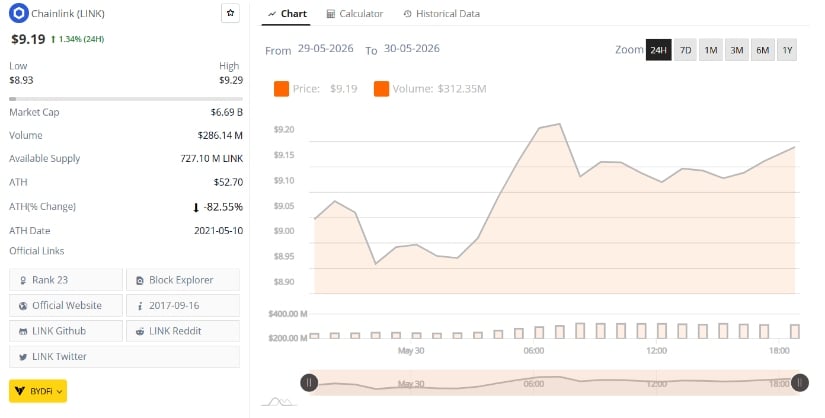Click the info icon beside 2017-09-16

click(140, 306)
